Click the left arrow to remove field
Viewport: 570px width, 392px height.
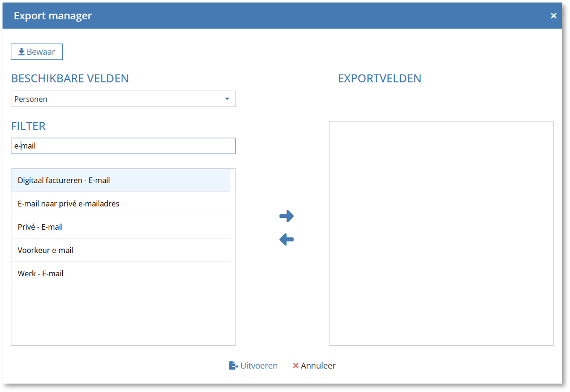(286, 240)
